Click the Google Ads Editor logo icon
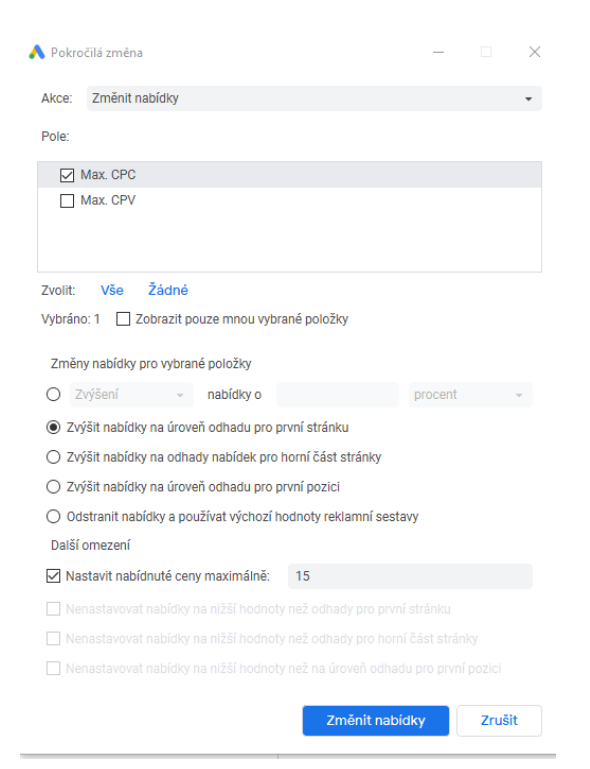The width and height of the screenshot is (590, 769). coord(37,52)
